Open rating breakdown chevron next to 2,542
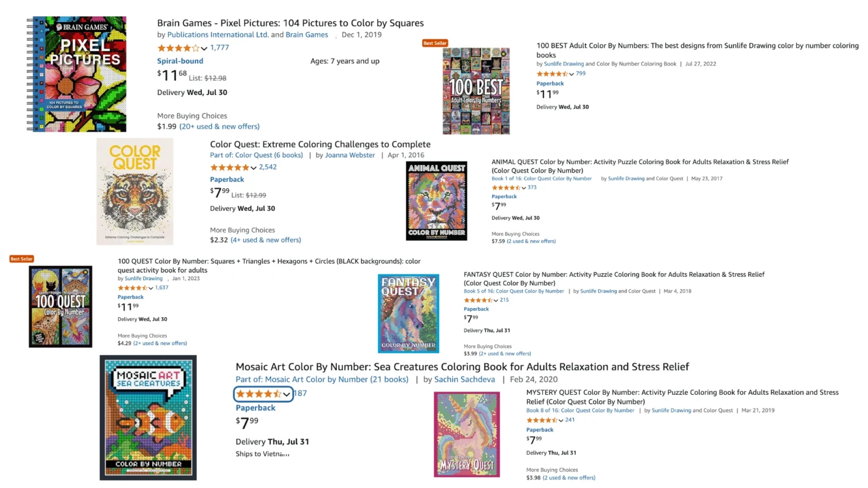Viewport: 868px width, 488px height. coord(253,168)
